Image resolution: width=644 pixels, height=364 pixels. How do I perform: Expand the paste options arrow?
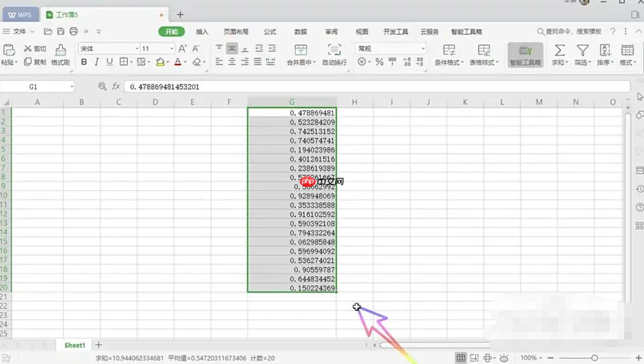(16, 62)
